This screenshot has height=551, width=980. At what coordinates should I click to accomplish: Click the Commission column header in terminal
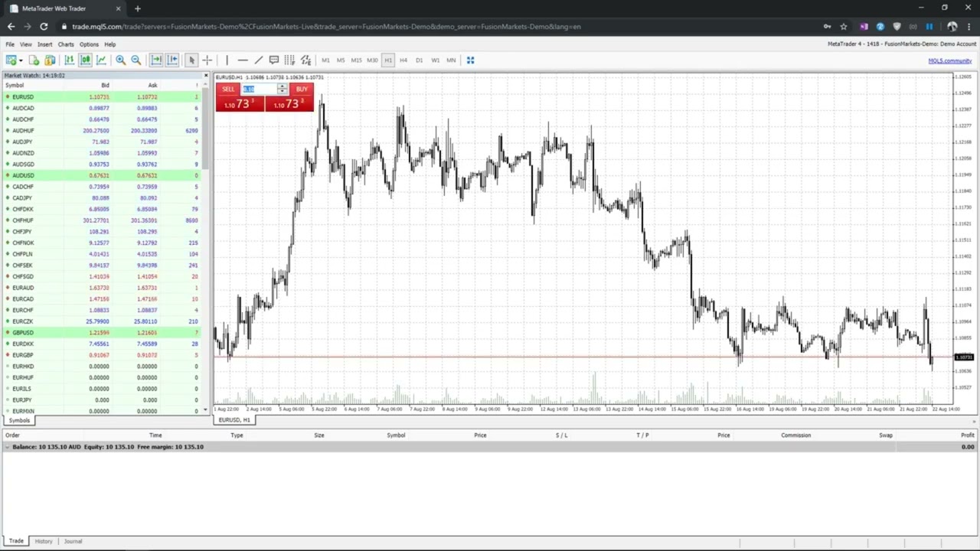(x=795, y=435)
